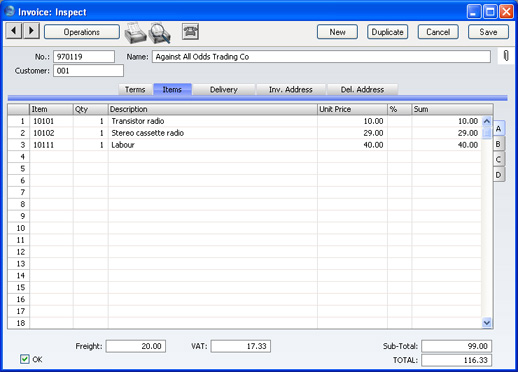Select flip A of the item grid
This screenshot has width=518, height=372.
[499, 128]
